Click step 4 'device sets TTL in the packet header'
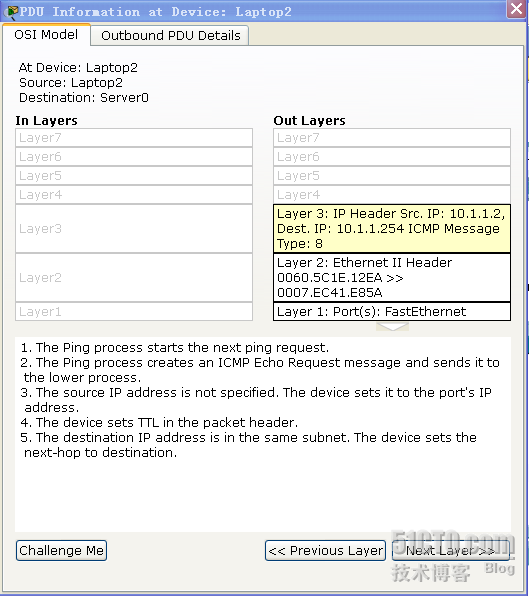Image resolution: width=529 pixels, height=596 pixels. pyautogui.click(x=159, y=422)
